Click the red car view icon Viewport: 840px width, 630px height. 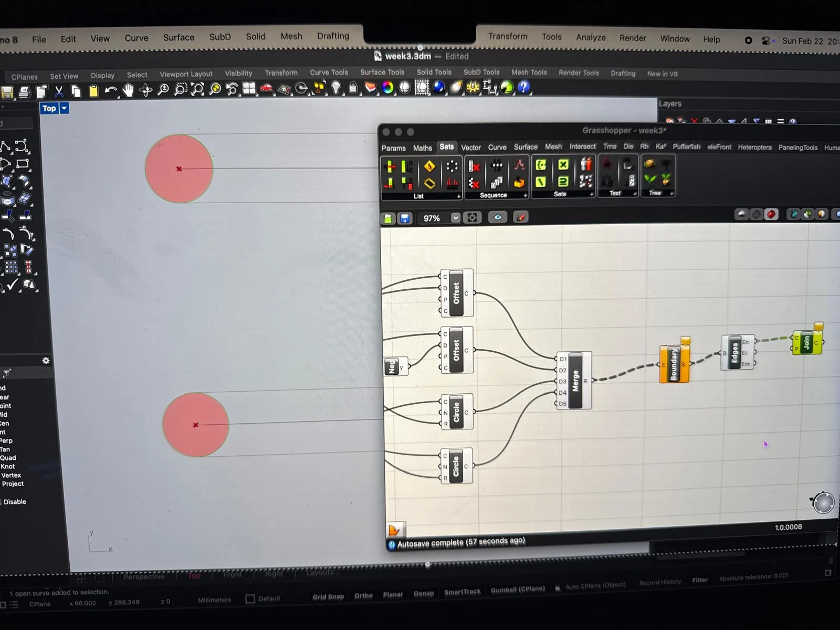pos(267,89)
